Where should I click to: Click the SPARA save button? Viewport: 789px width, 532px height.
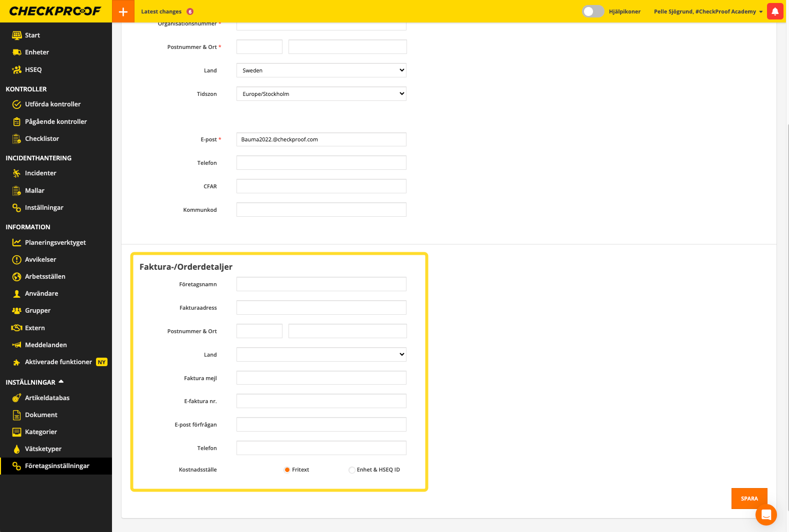749,499
